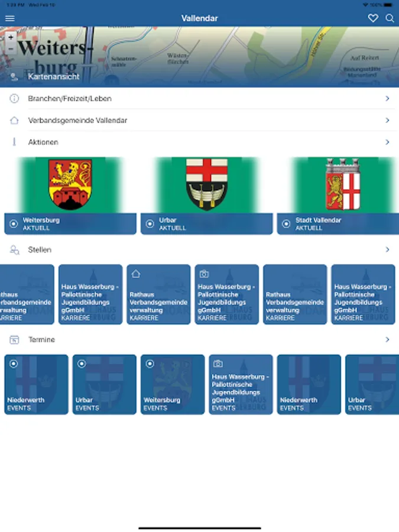Select Weitersburg coat of arms image

click(x=70, y=185)
